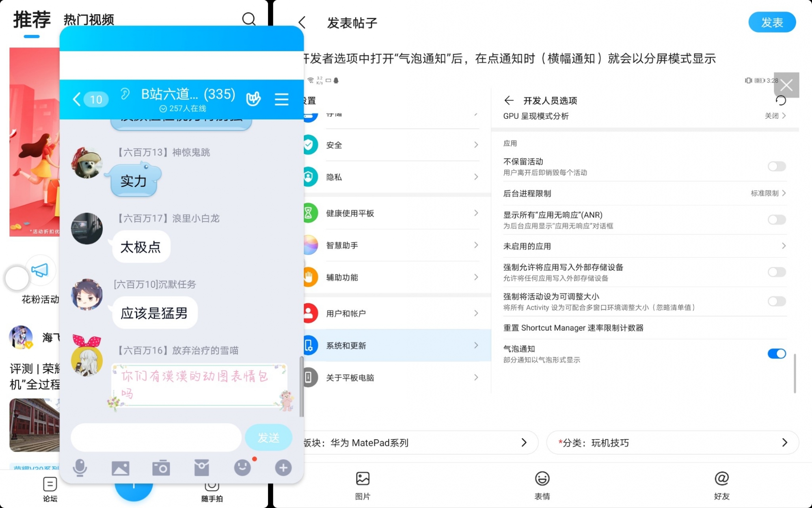Open the camera icon in chat toolbar
The height and width of the screenshot is (508, 812).
pos(161,468)
